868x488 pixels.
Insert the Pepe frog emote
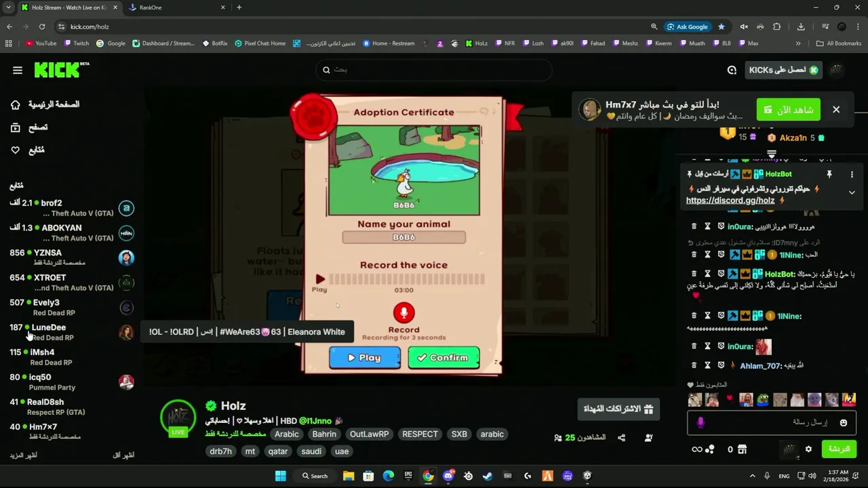763,400
